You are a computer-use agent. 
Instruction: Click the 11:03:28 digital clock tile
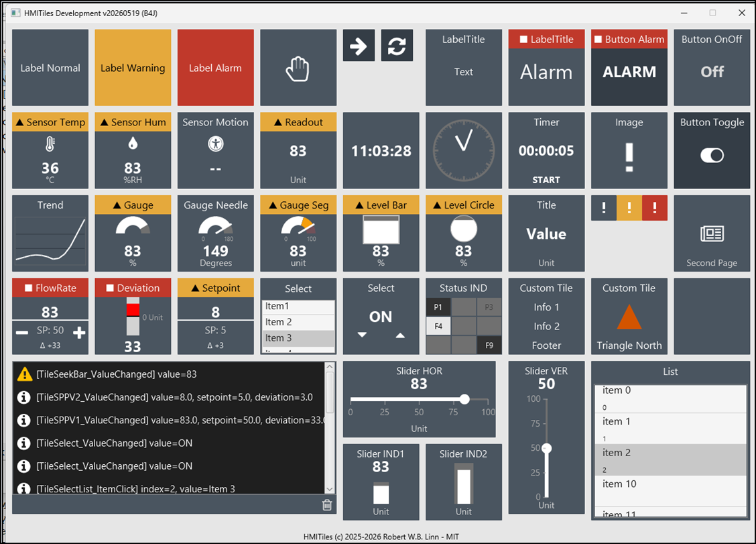coord(381,151)
